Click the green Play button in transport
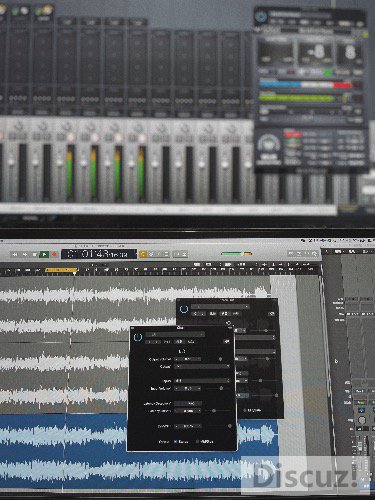375x500 pixels. tap(44, 254)
